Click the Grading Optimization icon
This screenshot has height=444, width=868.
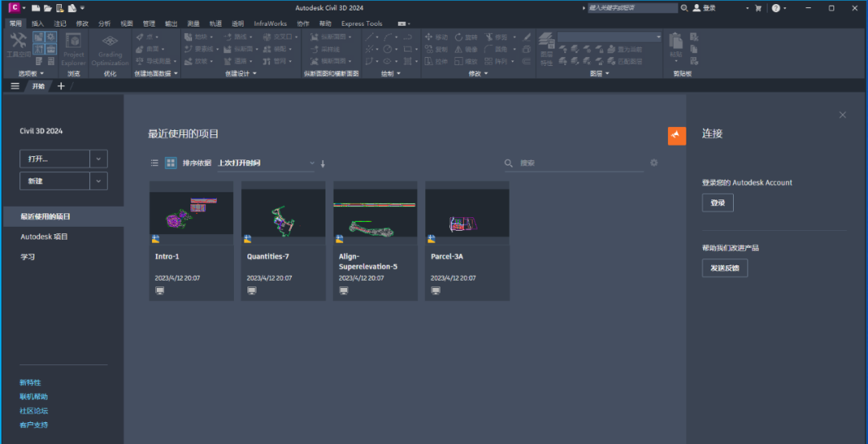point(110,48)
